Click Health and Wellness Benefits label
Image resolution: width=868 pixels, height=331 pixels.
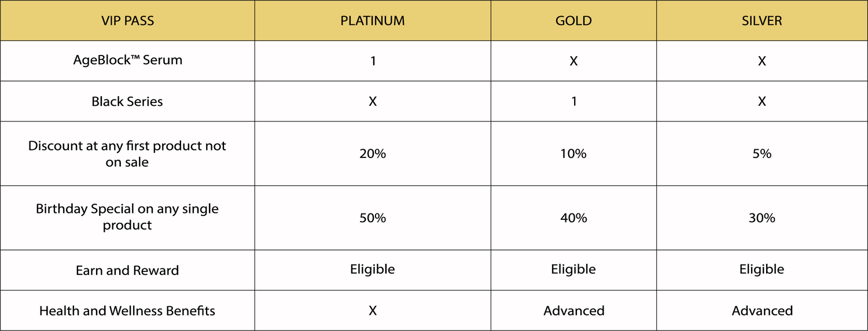click(127, 311)
